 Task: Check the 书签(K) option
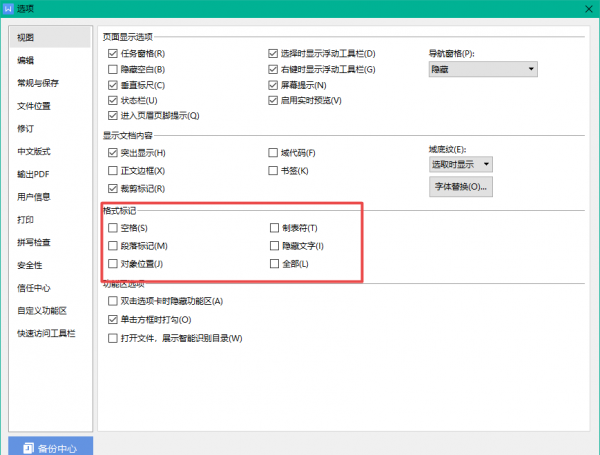(273, 171)
